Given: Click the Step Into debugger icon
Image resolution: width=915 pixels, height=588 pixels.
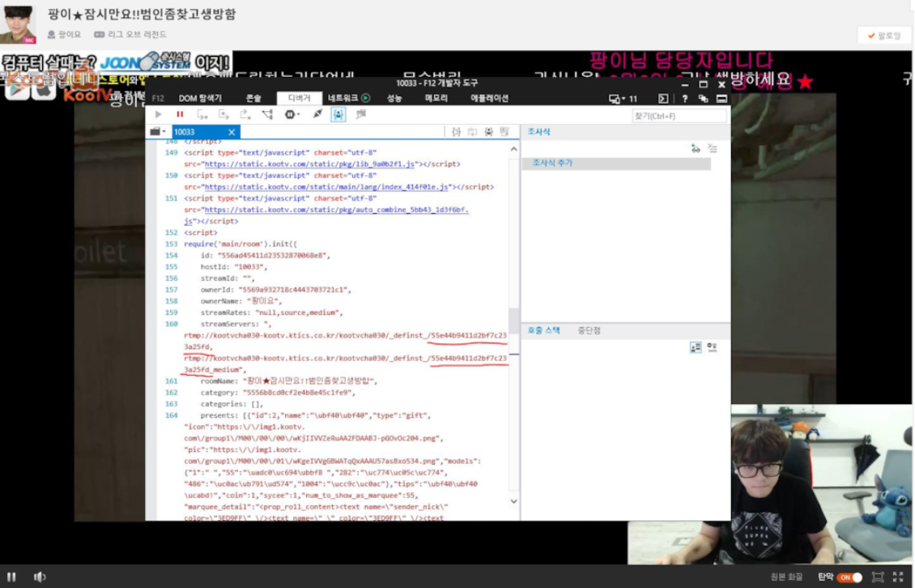Looking at the screenshot, I should (x=202, y=114).
